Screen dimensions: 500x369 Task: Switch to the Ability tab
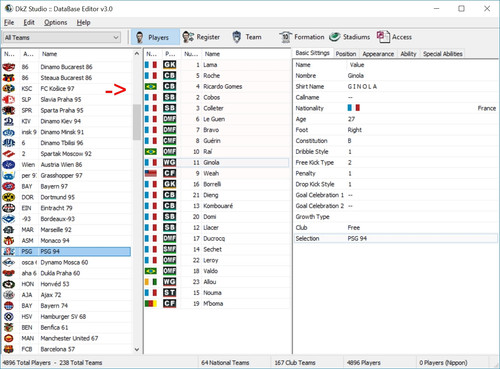408,54
